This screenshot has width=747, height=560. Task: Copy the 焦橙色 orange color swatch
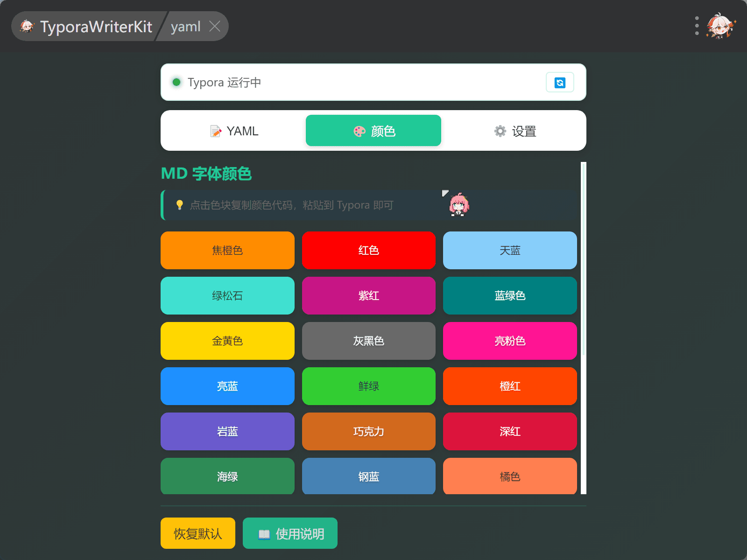[227, 251]
